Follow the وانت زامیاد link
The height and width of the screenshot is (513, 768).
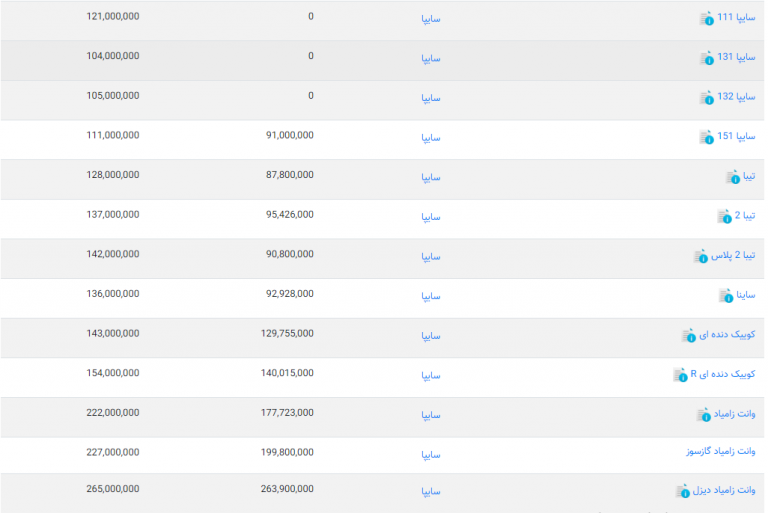pyautogui.click(x=735, y=414)
